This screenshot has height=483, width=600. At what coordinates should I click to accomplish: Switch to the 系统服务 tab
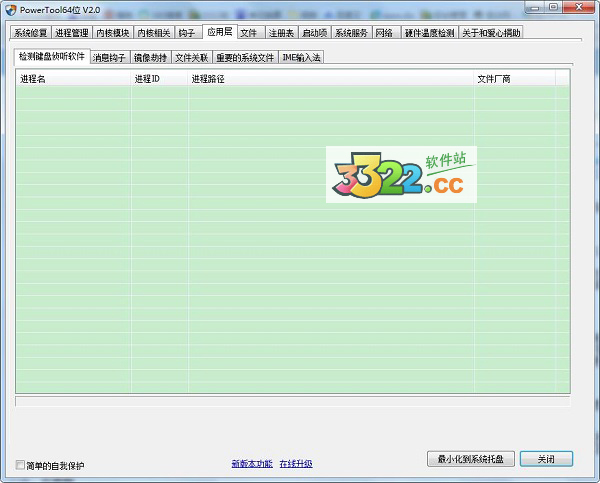coord(351,33)
